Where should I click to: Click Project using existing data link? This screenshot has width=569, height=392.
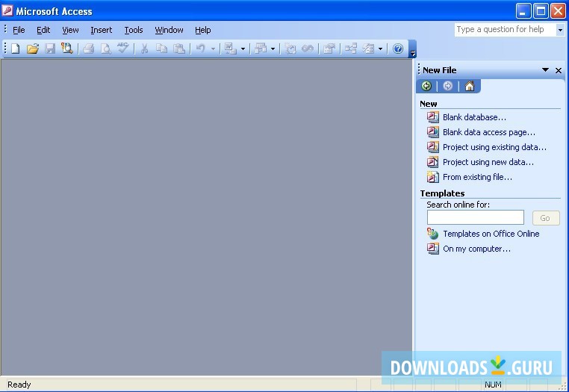pyautogui.click(x=494, y=147)
